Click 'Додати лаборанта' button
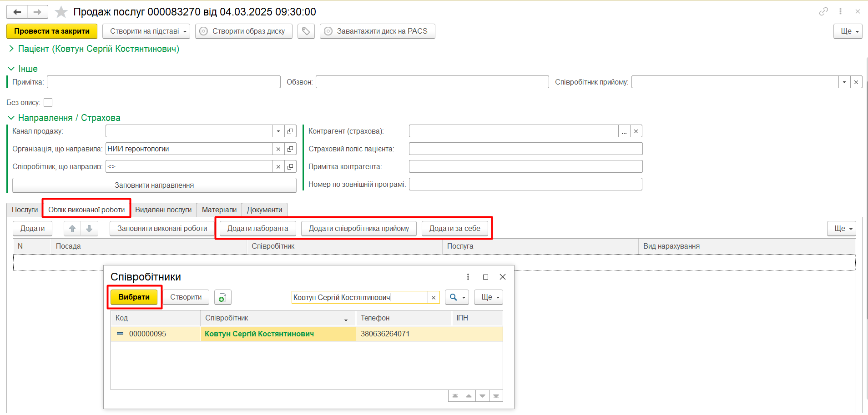The height and width of the screenshot is (415, 868). pyautogui.click(x=257, y=229)
